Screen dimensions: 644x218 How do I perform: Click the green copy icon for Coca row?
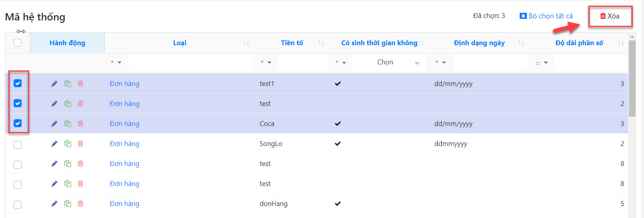(68, 124)
